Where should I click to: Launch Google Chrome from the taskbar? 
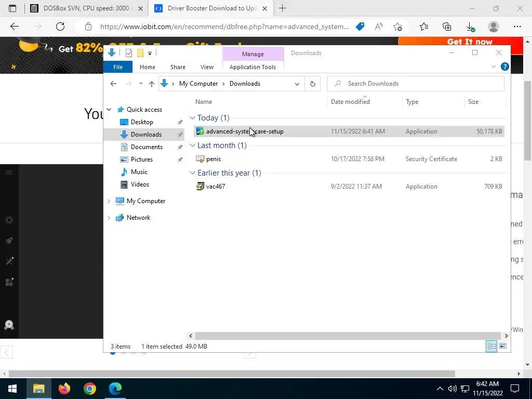coord(90,388)
